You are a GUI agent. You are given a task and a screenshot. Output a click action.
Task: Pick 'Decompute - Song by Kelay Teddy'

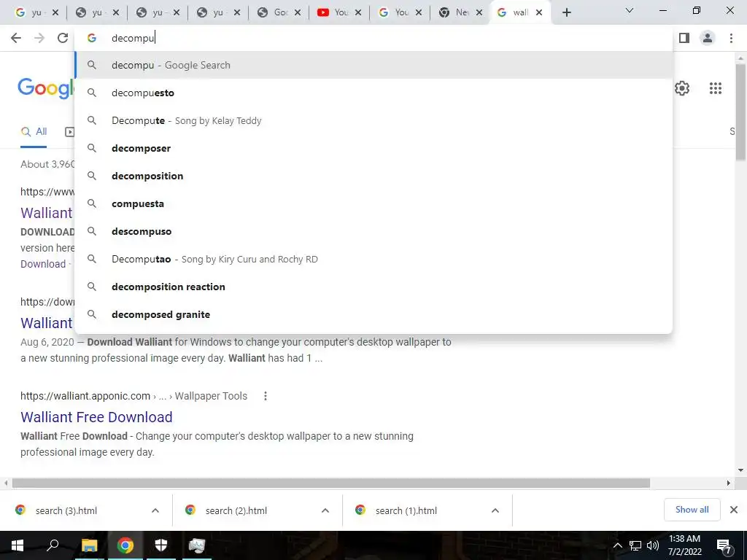pos(374,120)
